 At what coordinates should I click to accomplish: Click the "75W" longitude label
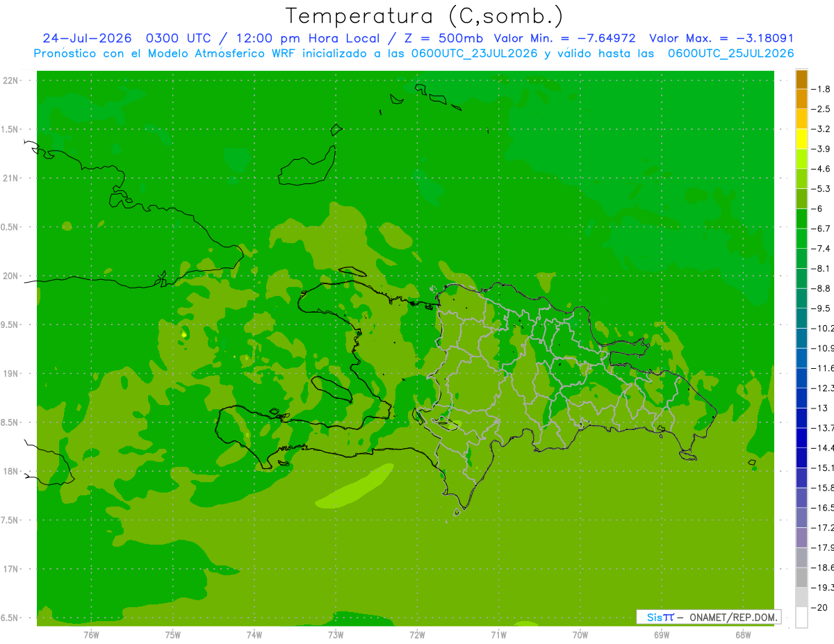pos(173,634)
